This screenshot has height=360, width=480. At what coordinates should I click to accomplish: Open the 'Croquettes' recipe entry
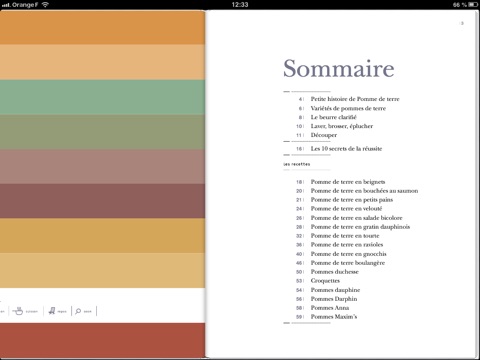coord(325,281)
